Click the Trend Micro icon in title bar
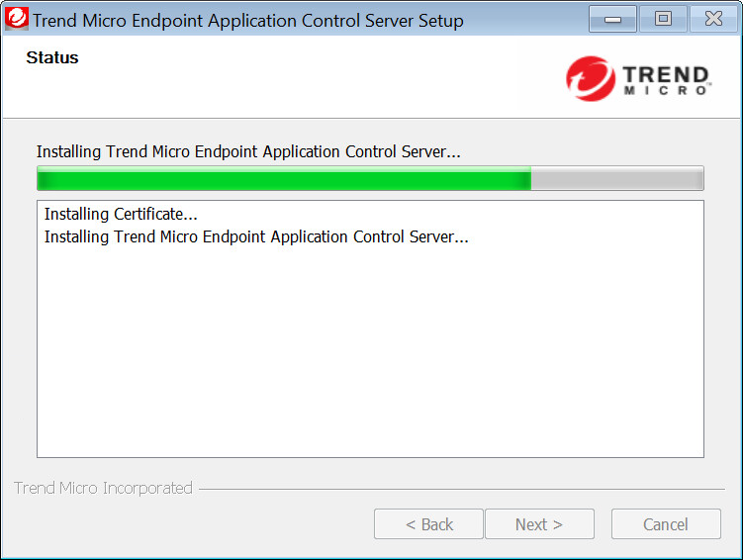743x560 pixels. [x=17, y=19]
